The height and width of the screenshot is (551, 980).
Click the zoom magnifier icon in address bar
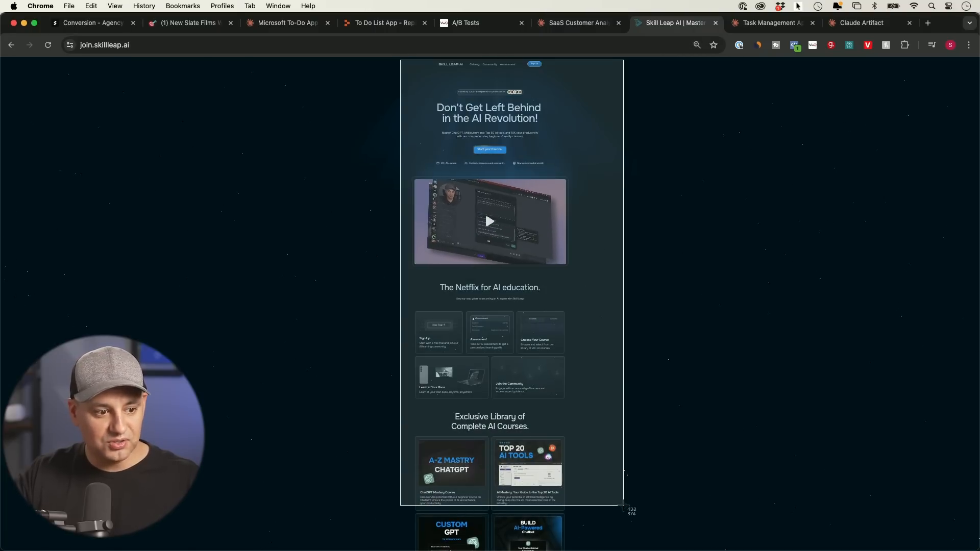pyautogui.click(x=697, y=45)
